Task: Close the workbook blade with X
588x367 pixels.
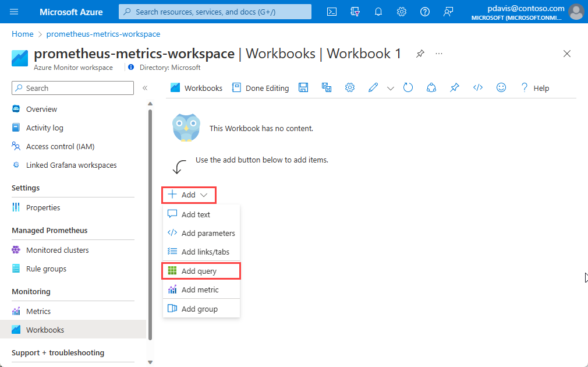Action: click(x=567, y=54)
